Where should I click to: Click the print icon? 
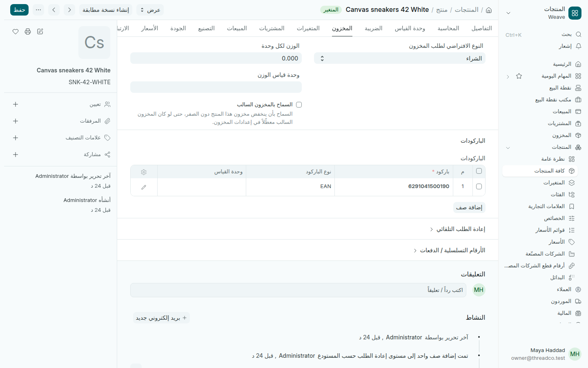coord(28,31)
